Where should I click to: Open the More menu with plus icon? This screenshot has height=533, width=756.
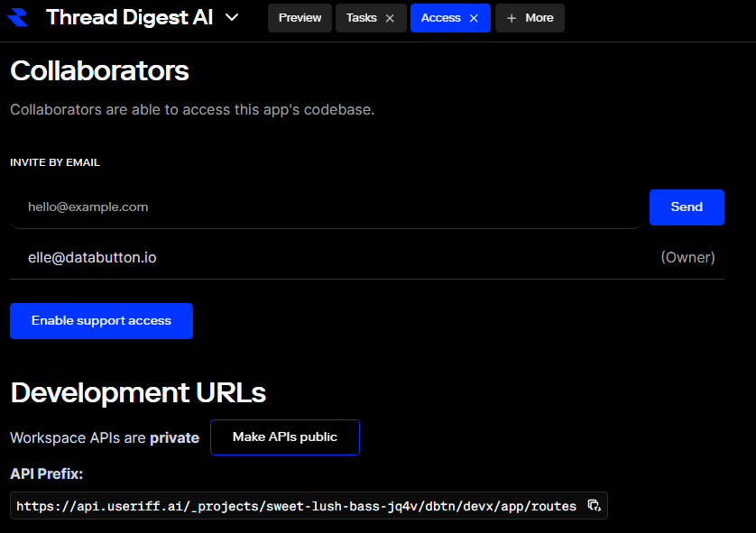(530, 18)
